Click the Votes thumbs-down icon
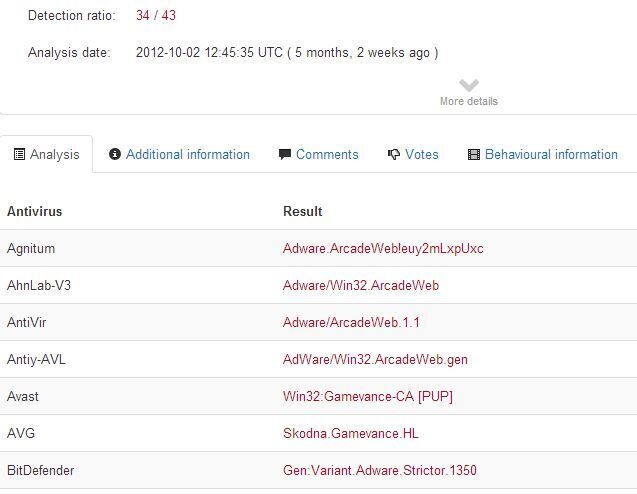Screen dimensions: 637x494 [394, 155]
